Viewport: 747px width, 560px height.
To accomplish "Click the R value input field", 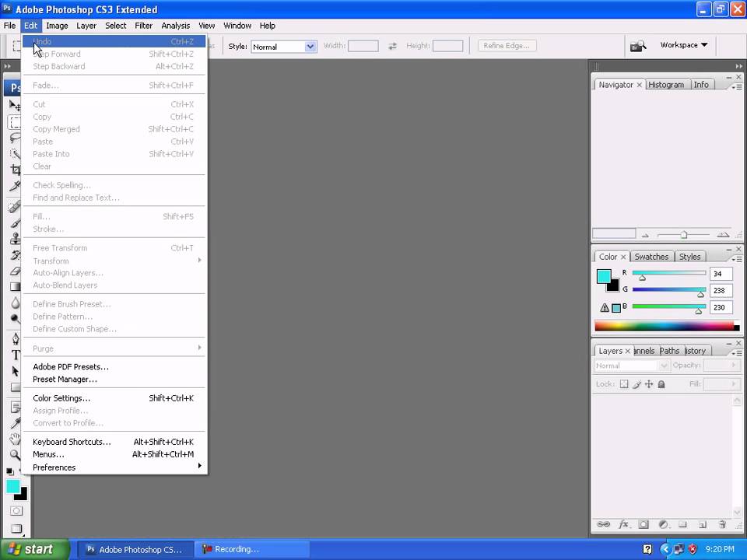I will tap(721, 274).
